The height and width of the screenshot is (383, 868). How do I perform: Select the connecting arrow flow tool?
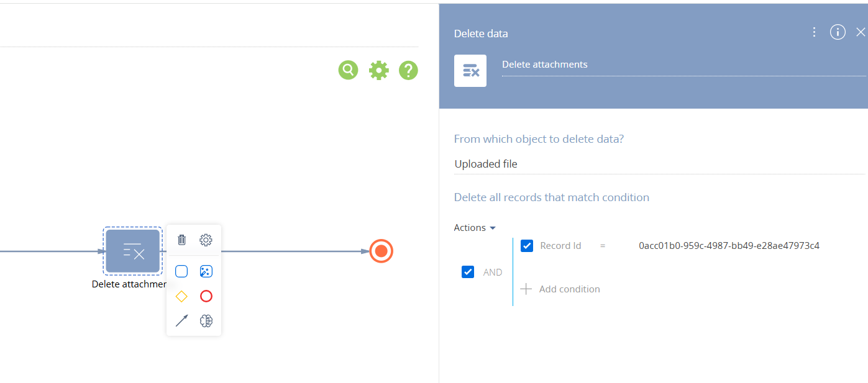click(181, 321)
